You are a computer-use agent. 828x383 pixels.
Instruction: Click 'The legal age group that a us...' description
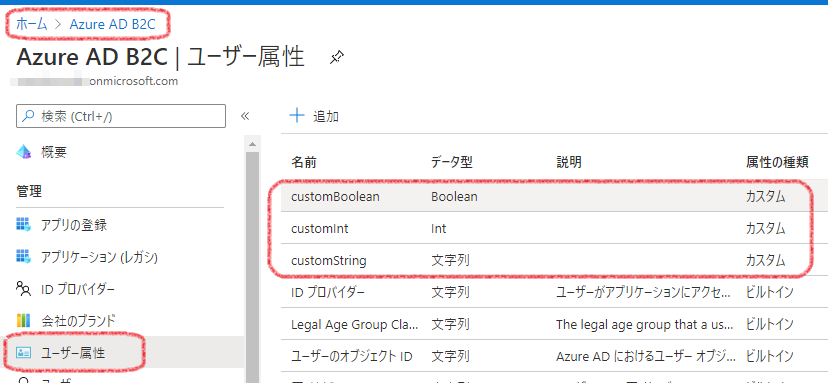[644, 324]
